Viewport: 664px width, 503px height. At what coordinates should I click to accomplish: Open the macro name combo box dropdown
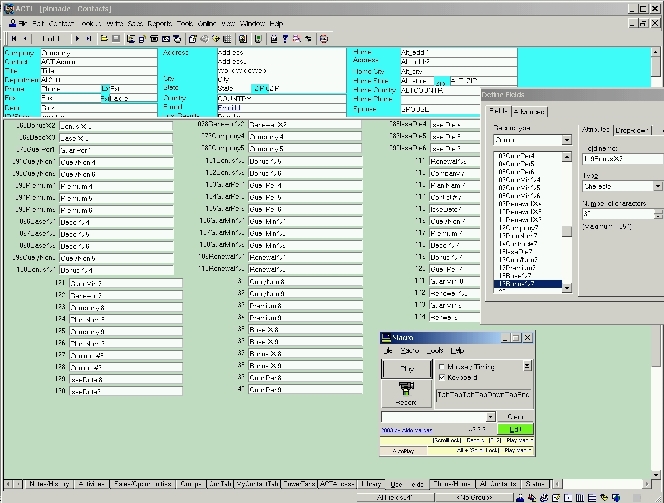click(490, 417)
